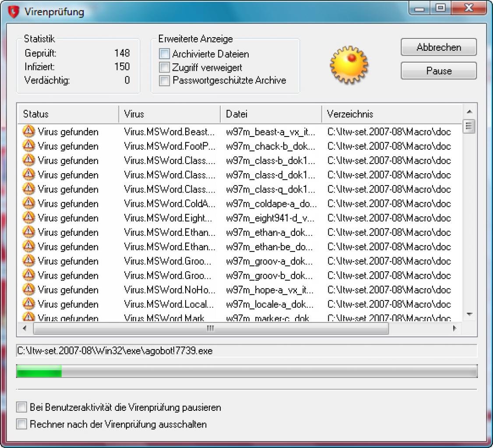Click file name w97m_coldape-a_do...
This screenshot has width=493, height=448.
point(271,203)
